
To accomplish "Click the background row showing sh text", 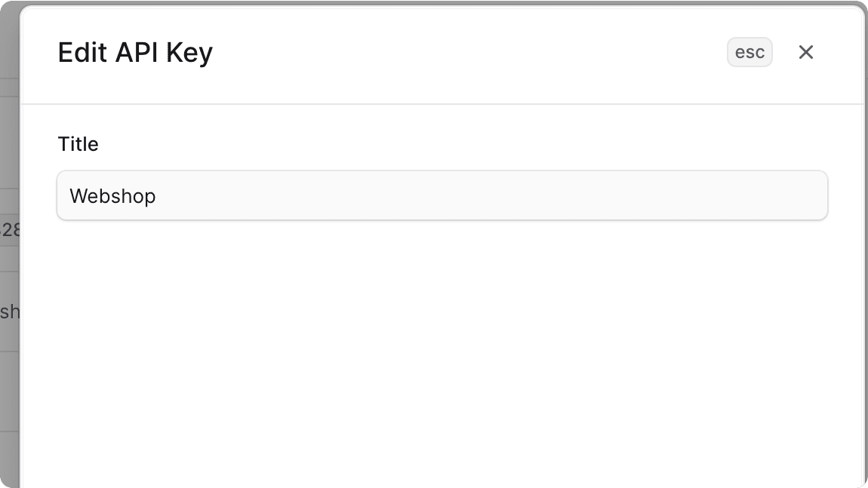I will pos(9,311).
